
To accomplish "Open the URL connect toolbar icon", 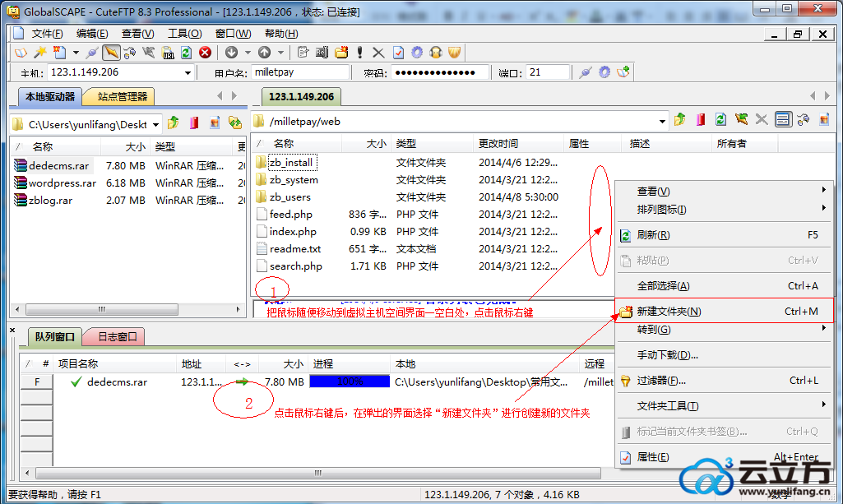I will point(168,53).
